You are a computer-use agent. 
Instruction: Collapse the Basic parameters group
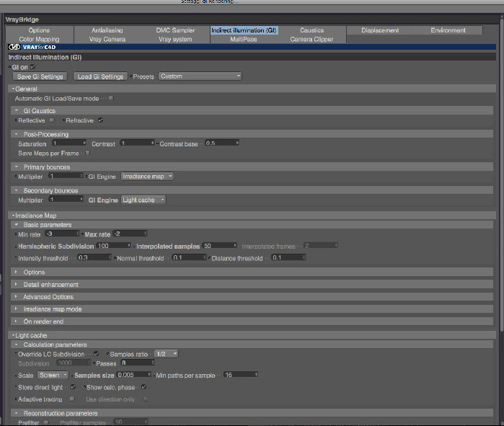17,225
